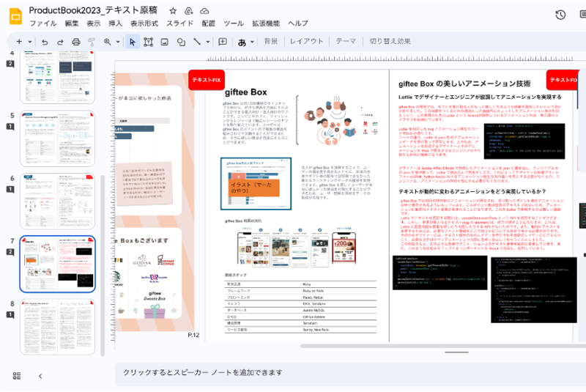586x392 pixels.
Task: Click the Ruby on Rails table cell
Action: click(x=314, y=291)
